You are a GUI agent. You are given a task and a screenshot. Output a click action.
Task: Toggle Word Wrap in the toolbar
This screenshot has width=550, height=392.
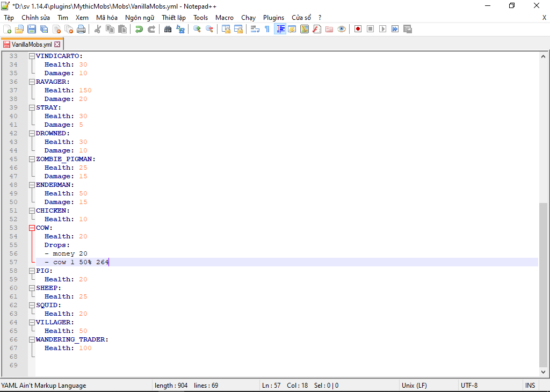(255, 29)
